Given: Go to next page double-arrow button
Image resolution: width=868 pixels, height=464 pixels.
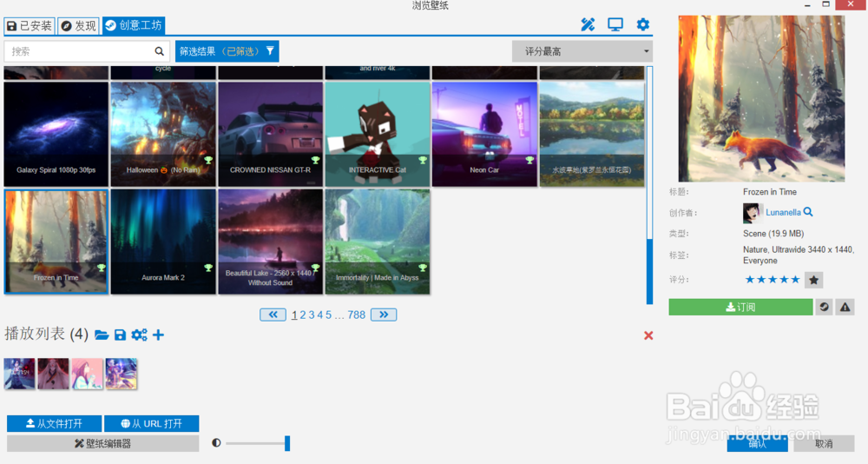Looking at the screenshot, I should [x=384, y=315].
